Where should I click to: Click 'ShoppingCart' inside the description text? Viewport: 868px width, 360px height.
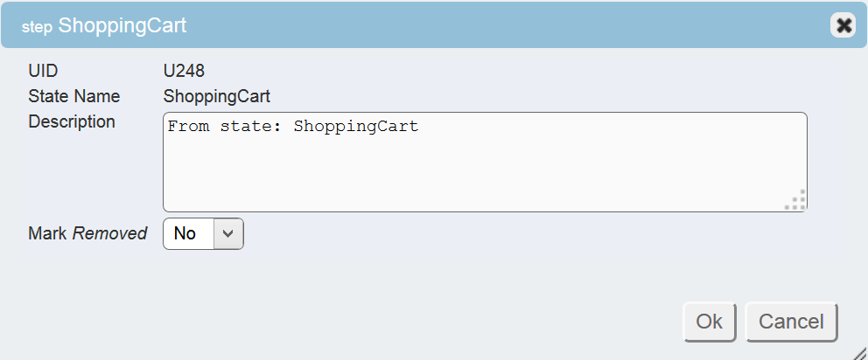tap(356, 127)
